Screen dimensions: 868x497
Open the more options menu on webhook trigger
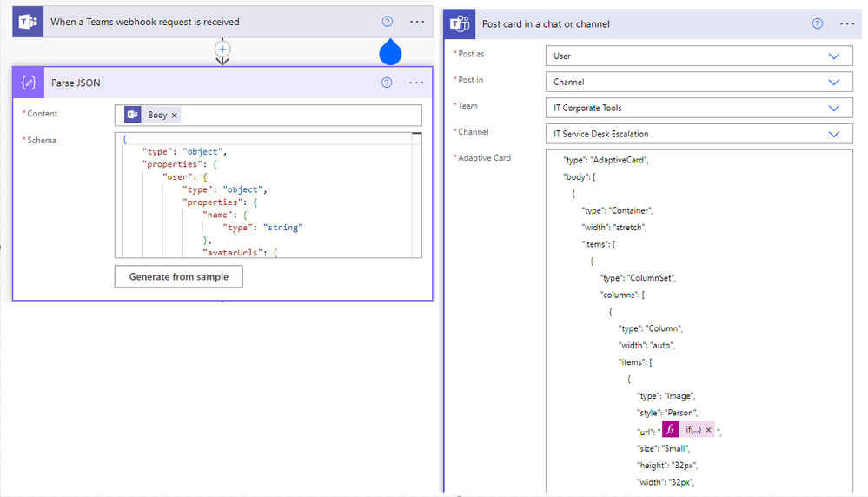(417, 22)
